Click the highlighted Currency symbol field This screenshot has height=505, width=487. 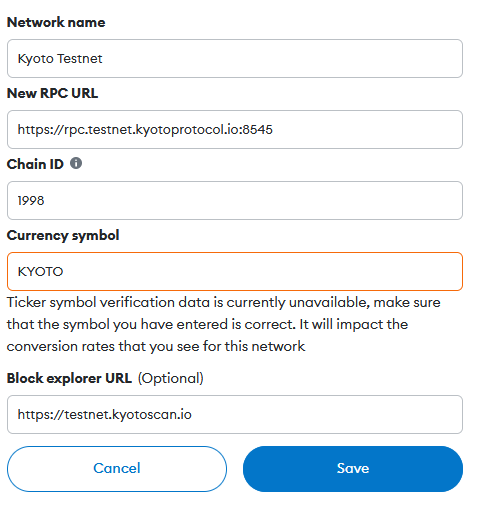point(235,272)
